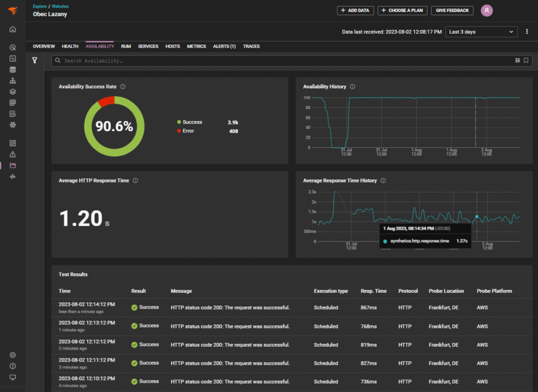Click the database icon in the sidebar
538x392 pixels.
[13, 70]
